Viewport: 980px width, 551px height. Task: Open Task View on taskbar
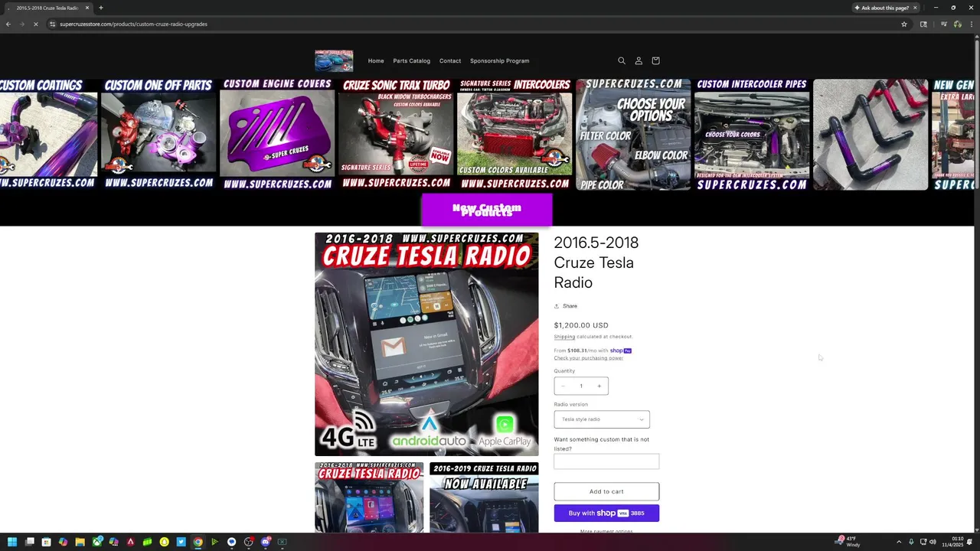click(x=29, y=542)
